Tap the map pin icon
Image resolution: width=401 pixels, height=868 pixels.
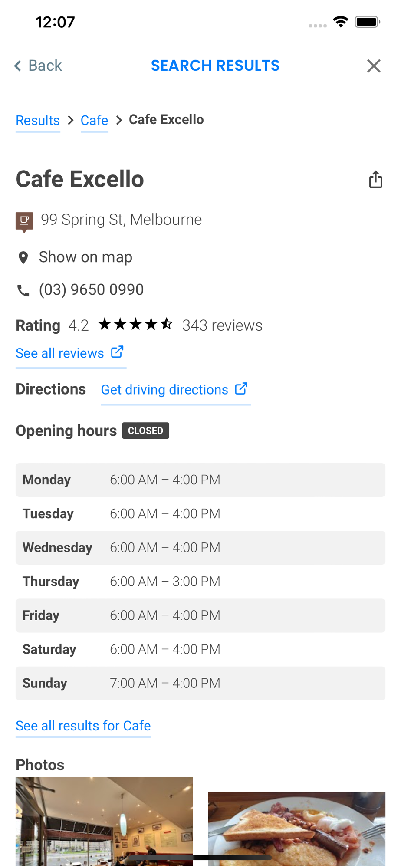coord(23,258)
